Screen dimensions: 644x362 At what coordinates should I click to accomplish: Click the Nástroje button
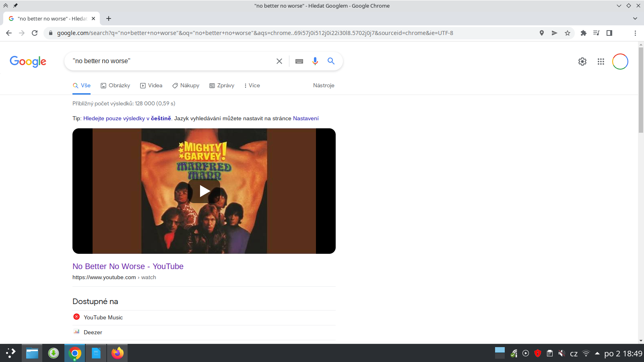tap(324, 86)
